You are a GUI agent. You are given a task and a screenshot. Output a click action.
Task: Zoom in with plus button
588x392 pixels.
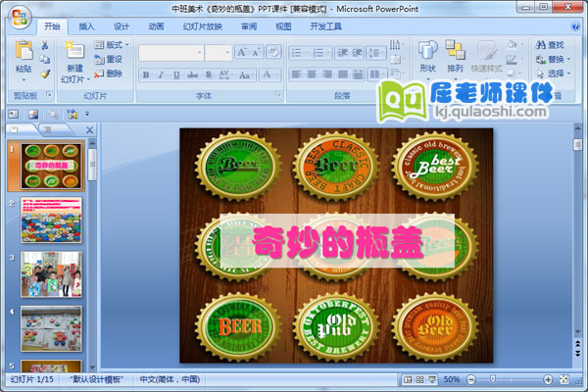click(x=548, y=379)
